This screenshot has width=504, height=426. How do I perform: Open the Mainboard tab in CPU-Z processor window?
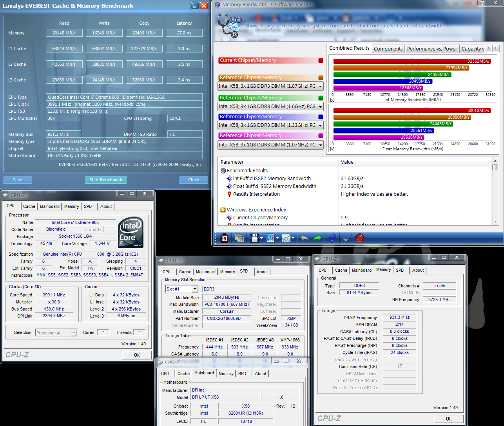coord(50,206)
